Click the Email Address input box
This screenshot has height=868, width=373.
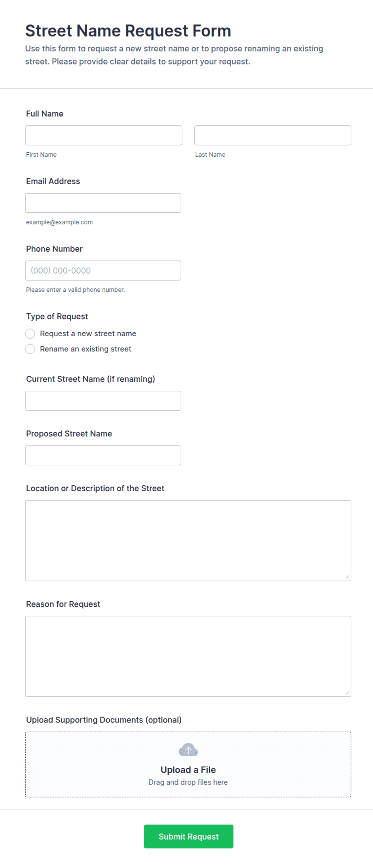pyautogui.click(x=103, y=203)
